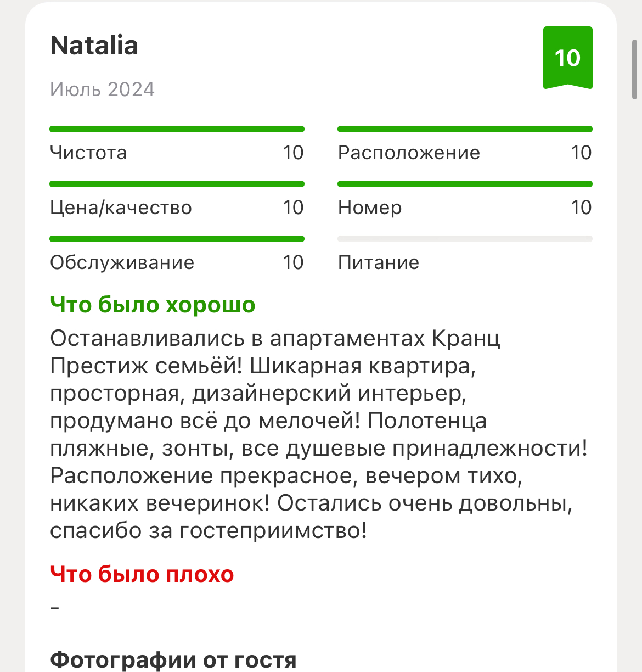
Task: Click the Обслуживание score value 10
Action: tap(293, 262)
